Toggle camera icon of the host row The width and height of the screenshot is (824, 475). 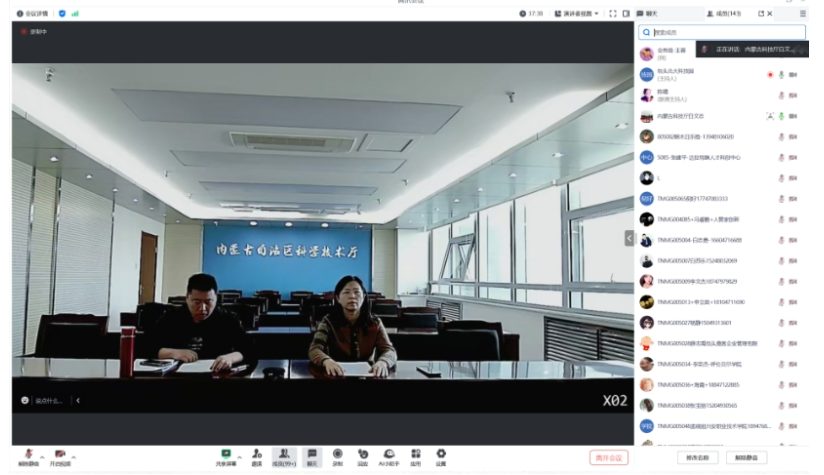point(793,75)
